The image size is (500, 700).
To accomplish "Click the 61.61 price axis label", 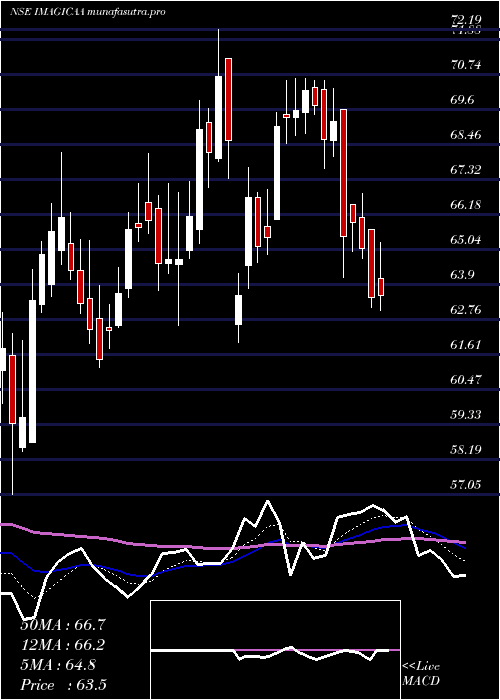I will point(466,345).
